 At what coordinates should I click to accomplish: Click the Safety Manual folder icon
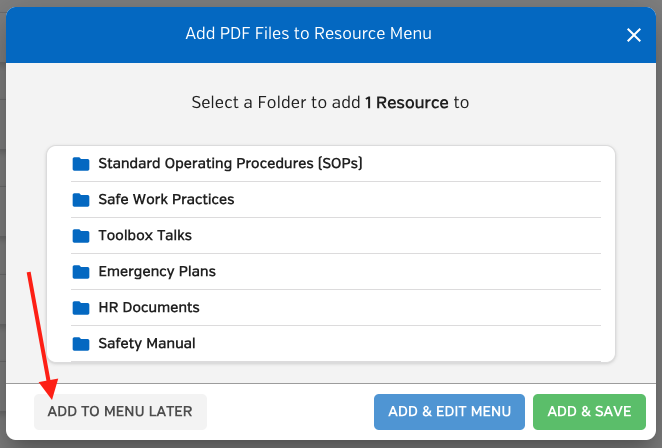pyautogui.click(x=81, y=344)
